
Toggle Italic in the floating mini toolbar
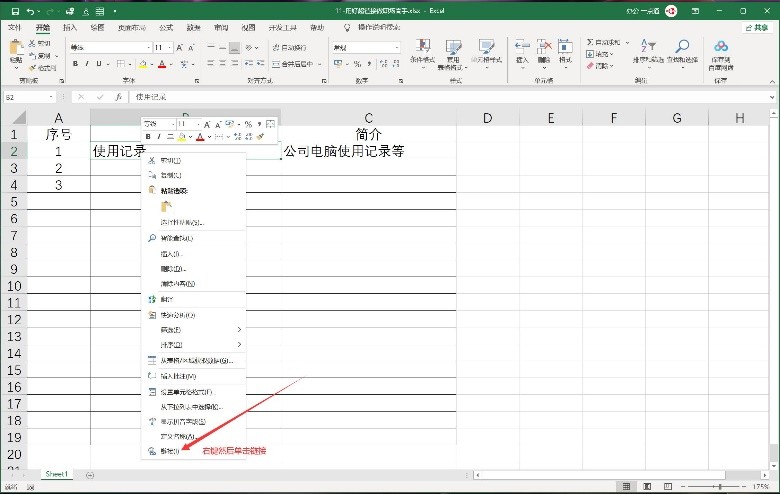[159, 137]
